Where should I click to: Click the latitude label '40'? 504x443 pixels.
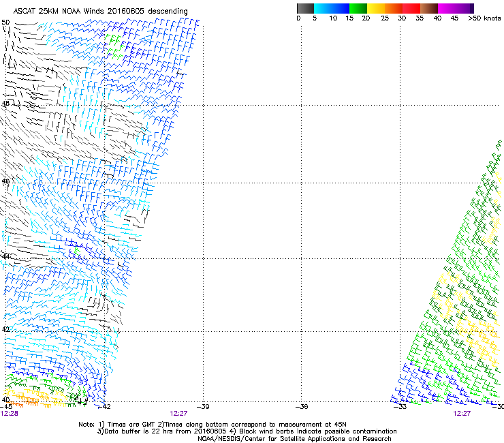[5, 400]
